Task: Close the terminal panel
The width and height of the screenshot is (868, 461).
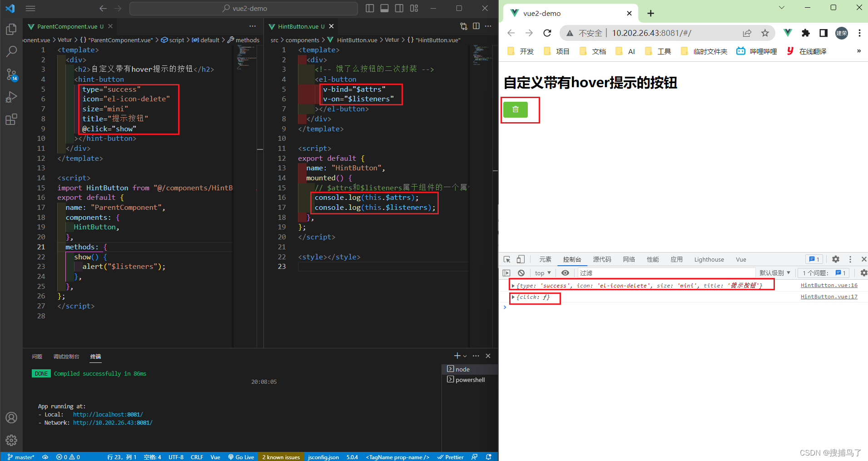Action: click(488, 356)
